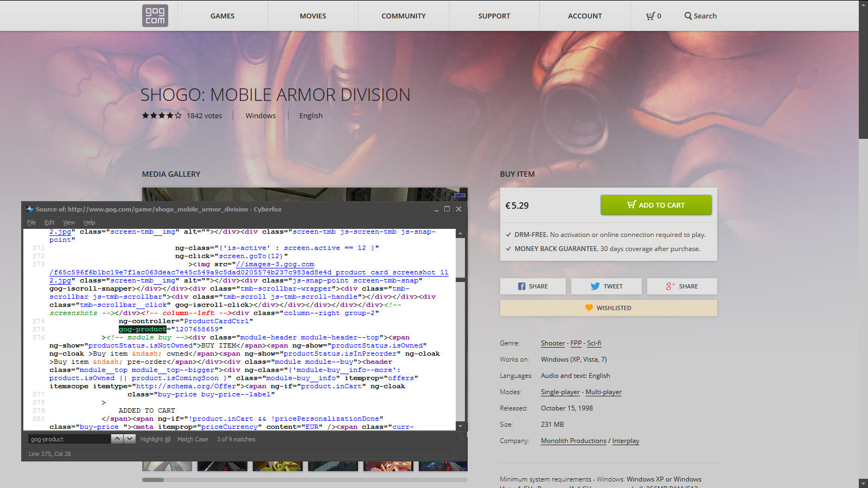
Task: Open the Shooter genre link
Action: (x=553, y=343)
